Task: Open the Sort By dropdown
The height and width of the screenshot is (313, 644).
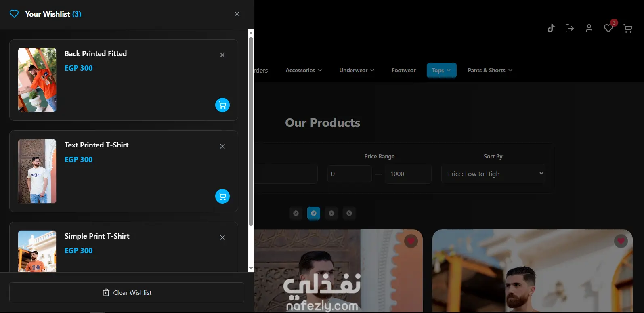Action: 493,174
